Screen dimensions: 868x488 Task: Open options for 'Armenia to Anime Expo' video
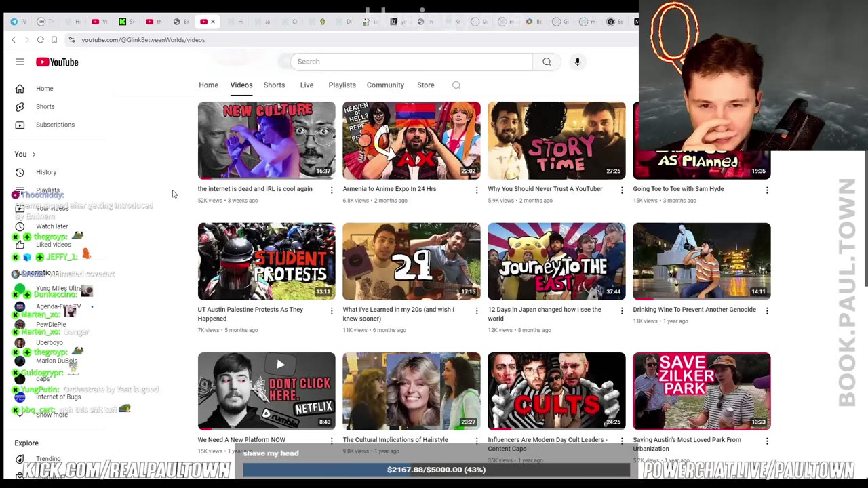(477, 190)
